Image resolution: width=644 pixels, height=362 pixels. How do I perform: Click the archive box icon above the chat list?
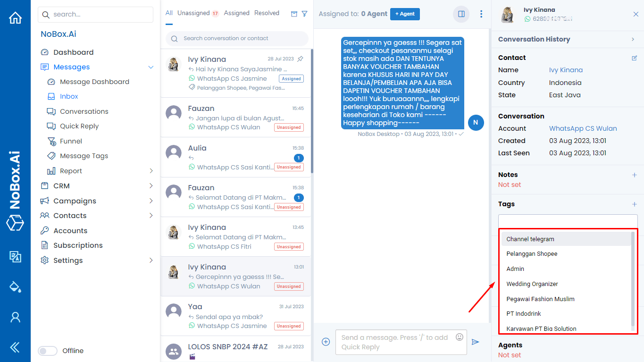[293, 14]
